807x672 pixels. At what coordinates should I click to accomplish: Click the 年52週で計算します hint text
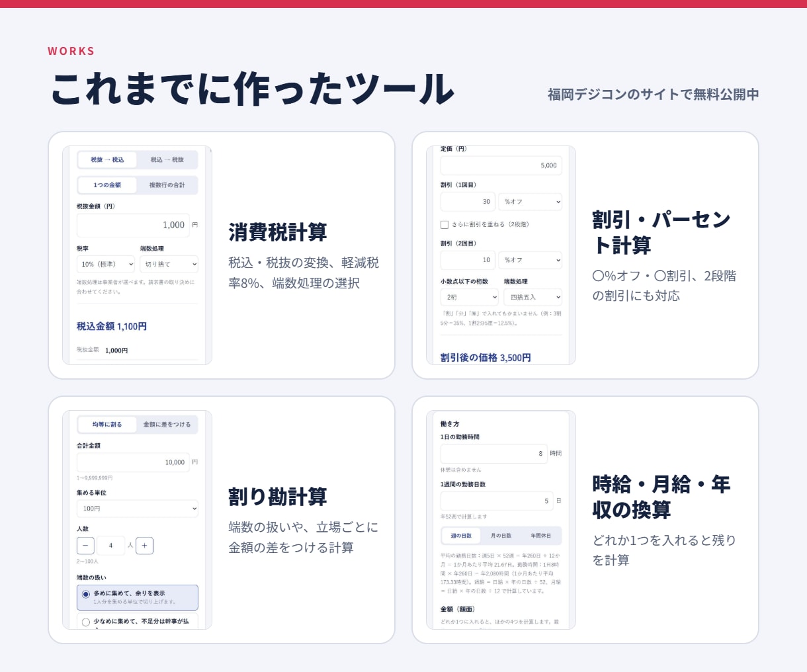[464, 517]
